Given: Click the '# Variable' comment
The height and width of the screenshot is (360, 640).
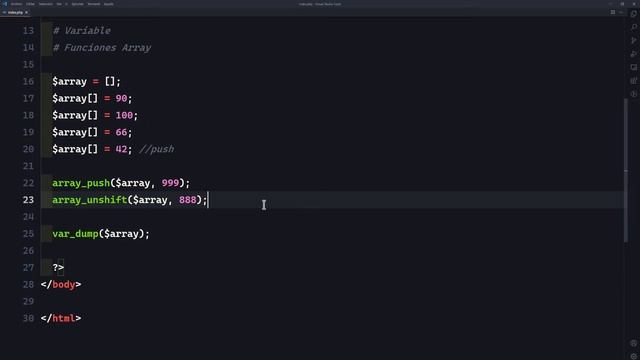Looking at the screenshot, I should pos(82,31).
